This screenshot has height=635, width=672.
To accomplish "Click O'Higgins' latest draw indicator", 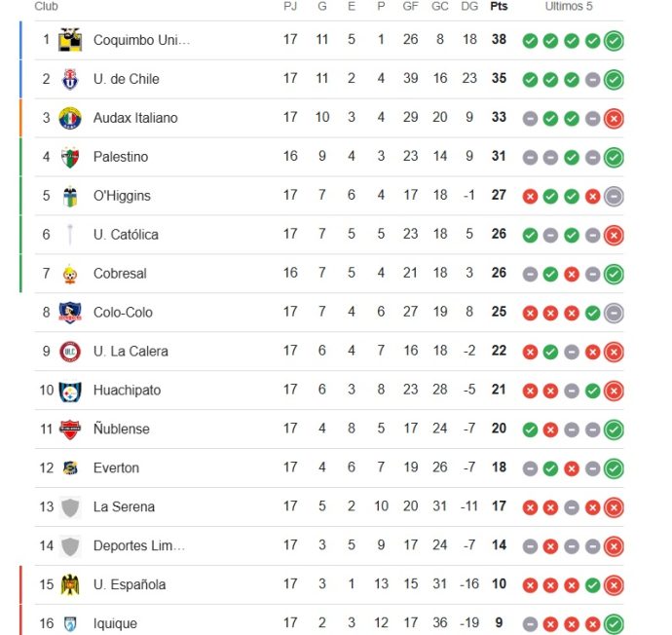I will click(614, 197).
